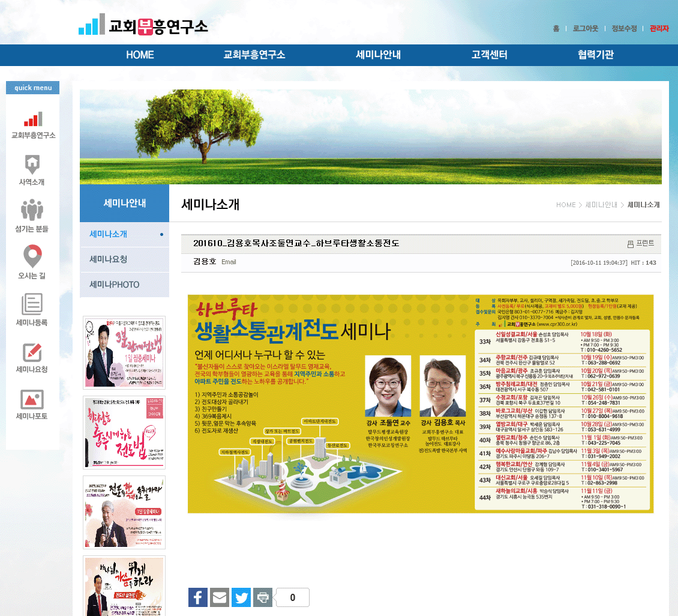Click the HIT : 143 view count
This screenshot has height=616, width=678.
643,262
